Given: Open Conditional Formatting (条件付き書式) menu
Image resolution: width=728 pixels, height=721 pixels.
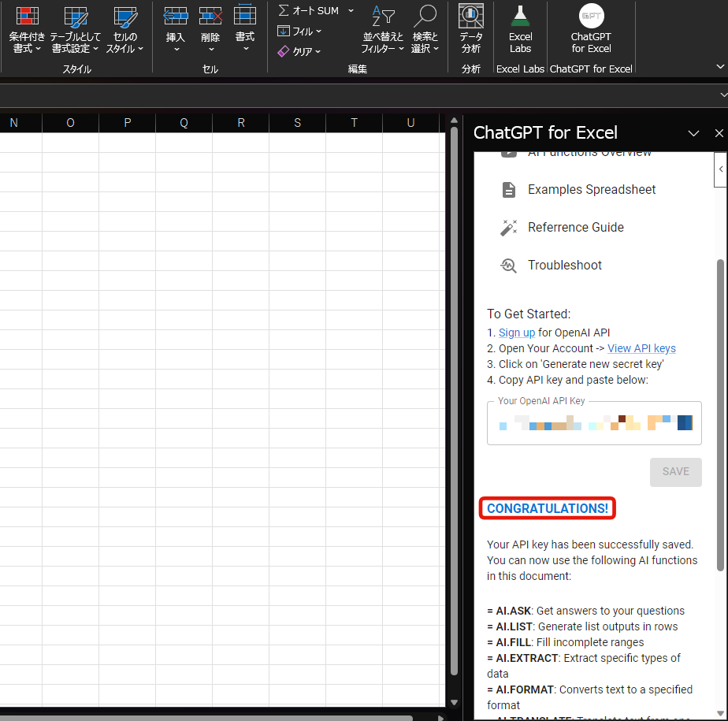Looking at the screenshot, I should click(x=27, y=30).
